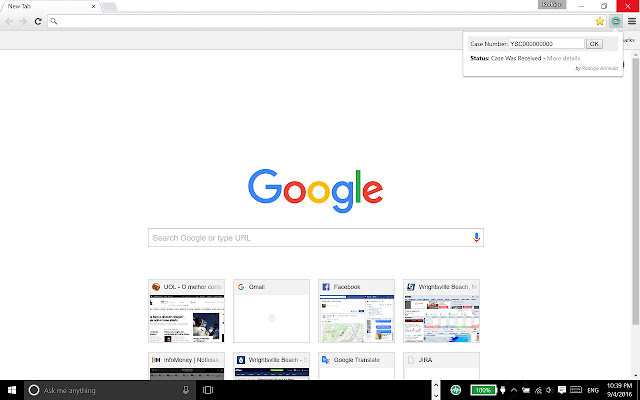The width and height of the screenshot is (640, 400).
Task: Open the Facebook most-visited thumbnail
Action: [x=356, y=311]
